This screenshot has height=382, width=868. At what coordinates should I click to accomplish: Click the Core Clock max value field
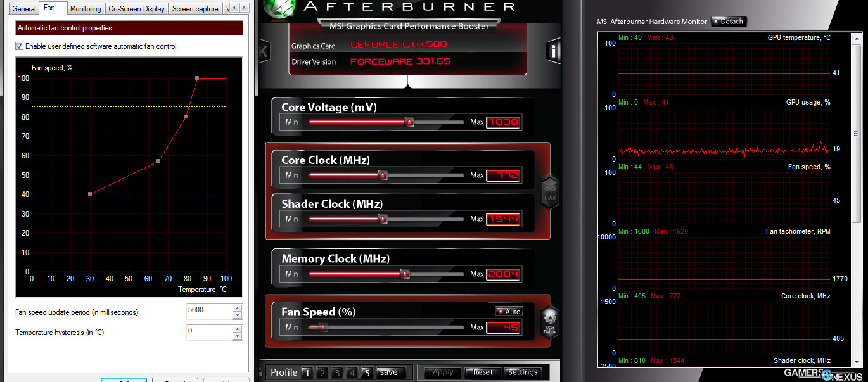(x=504, y=175)
